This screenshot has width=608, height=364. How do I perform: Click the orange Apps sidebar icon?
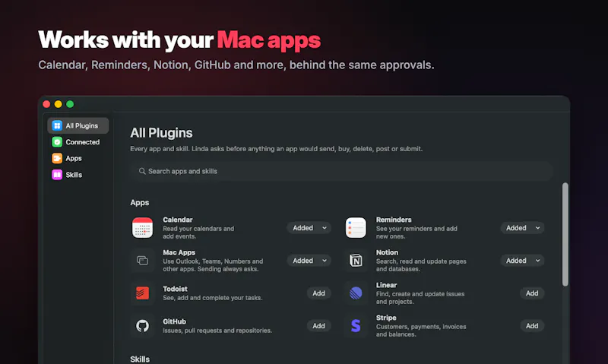(x=57, y=158)
